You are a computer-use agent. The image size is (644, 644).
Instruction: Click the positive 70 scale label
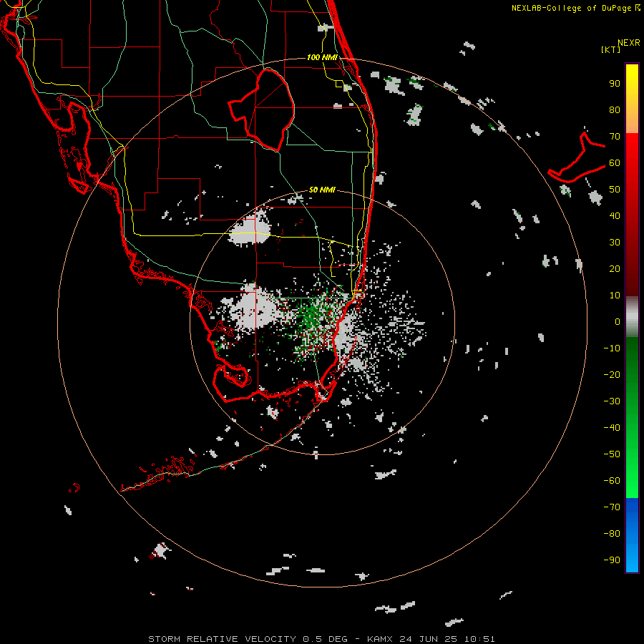coord(615,137)
